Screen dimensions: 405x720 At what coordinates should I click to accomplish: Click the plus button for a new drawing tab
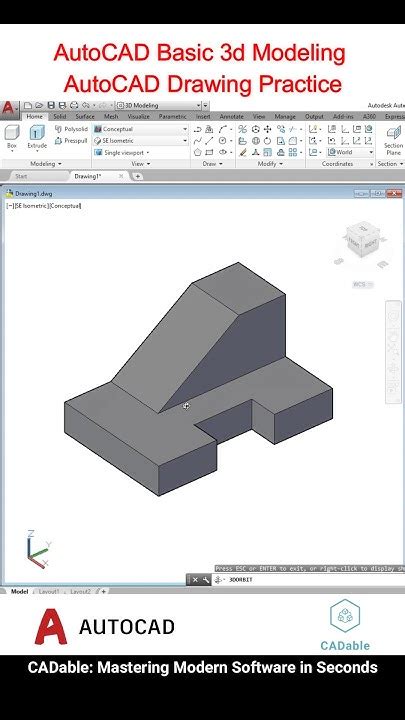tap(137, 176)
